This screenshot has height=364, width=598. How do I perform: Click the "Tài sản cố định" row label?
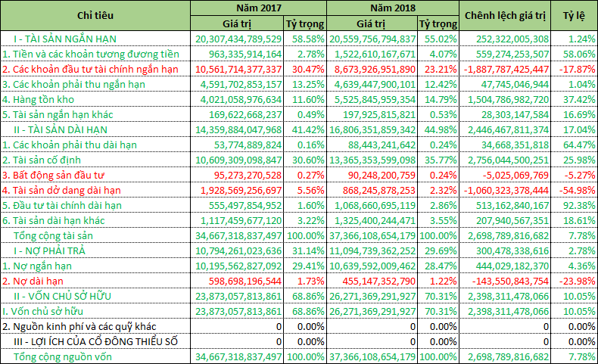pyautogui.click(x=44, y=160)
